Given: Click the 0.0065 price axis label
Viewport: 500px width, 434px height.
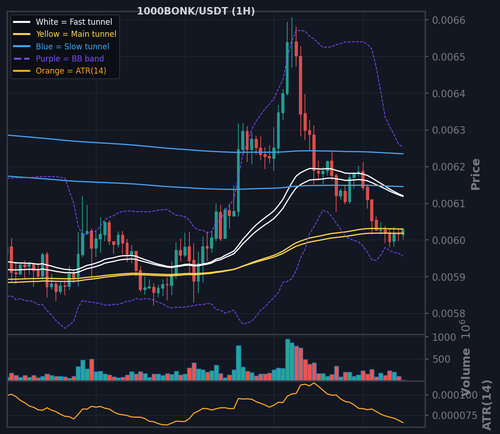Looking at the screenshot, I should [449, 57].
